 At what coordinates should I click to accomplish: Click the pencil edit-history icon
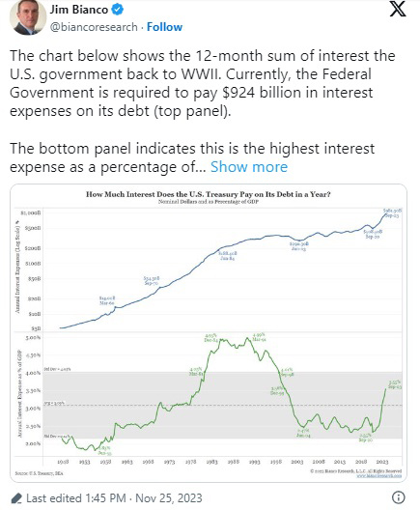coord(16,498)
